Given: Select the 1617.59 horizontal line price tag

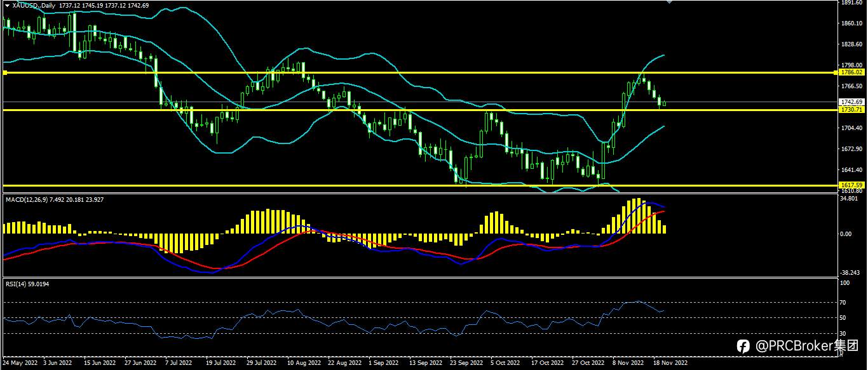Looking at the screenshot, I should (x=850, y=185).
